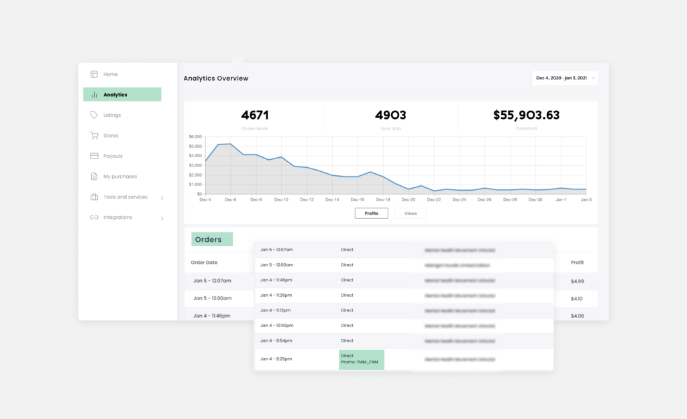Switch chart to Views
Viewport: 687px width, 419px height.
coord(410,213)
